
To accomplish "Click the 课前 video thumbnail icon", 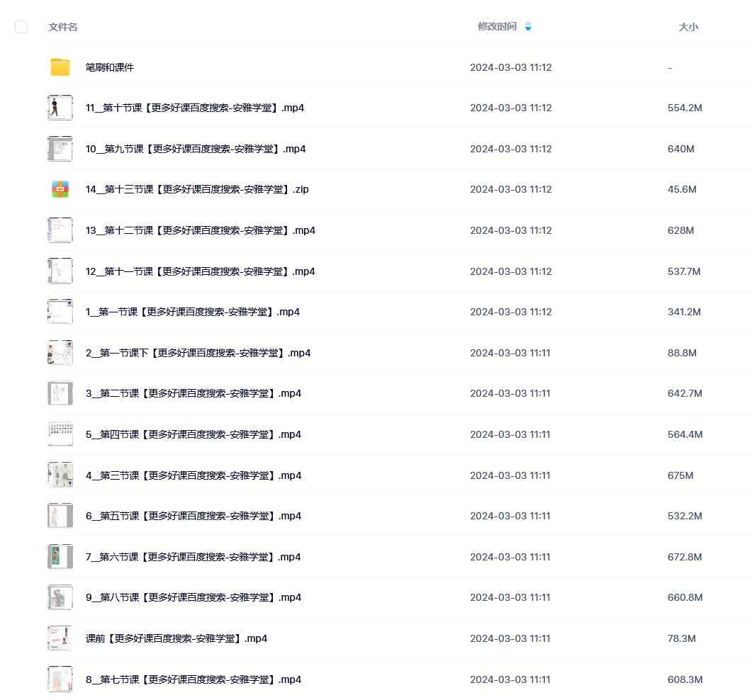I will 60,638.
